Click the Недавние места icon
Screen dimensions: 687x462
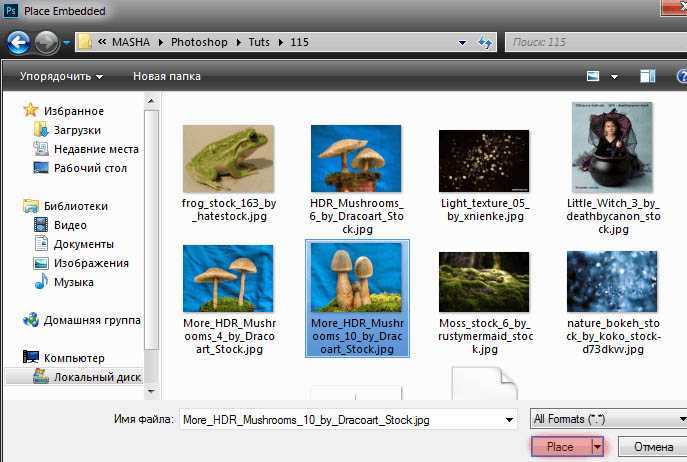[x=41, y=149]
